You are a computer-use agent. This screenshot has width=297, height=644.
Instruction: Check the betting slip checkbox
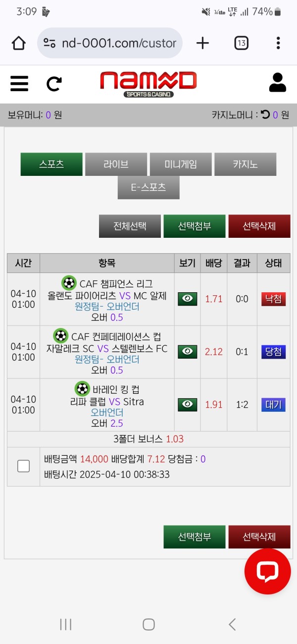pyautogui.click(x=23, y=466)
